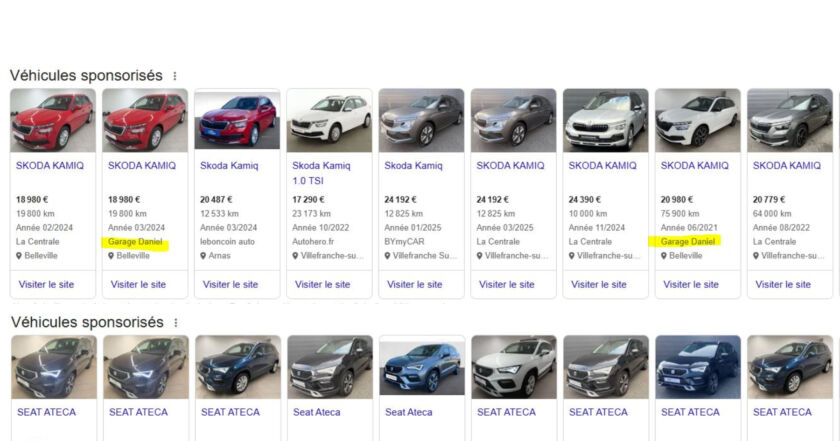Open the light blue Seat Ateca car photo
This screenshot has width=840, height=441.
tap(422, 367)
